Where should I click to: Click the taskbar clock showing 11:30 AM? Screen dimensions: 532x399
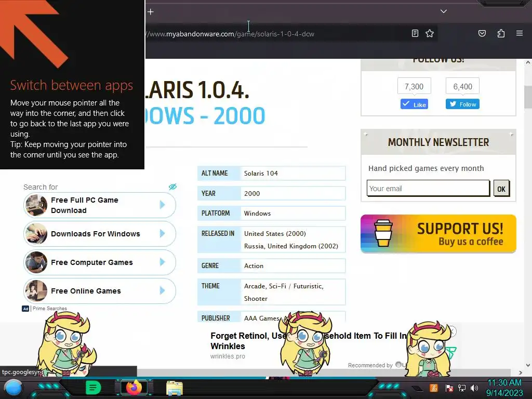point(504,388)
